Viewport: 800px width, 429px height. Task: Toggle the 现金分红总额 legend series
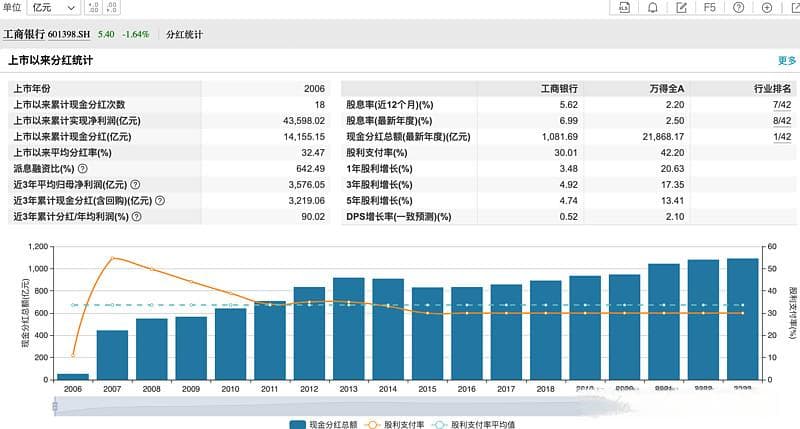point(323,424)
